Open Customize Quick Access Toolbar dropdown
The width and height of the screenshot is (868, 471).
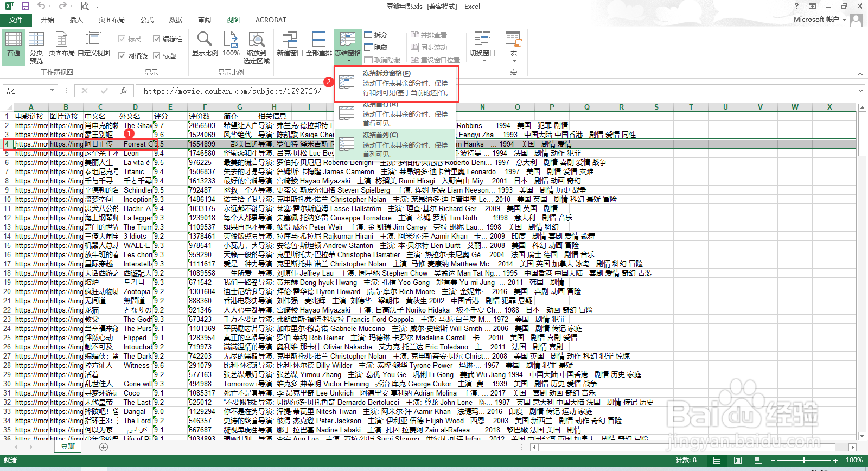click(98, 6)
